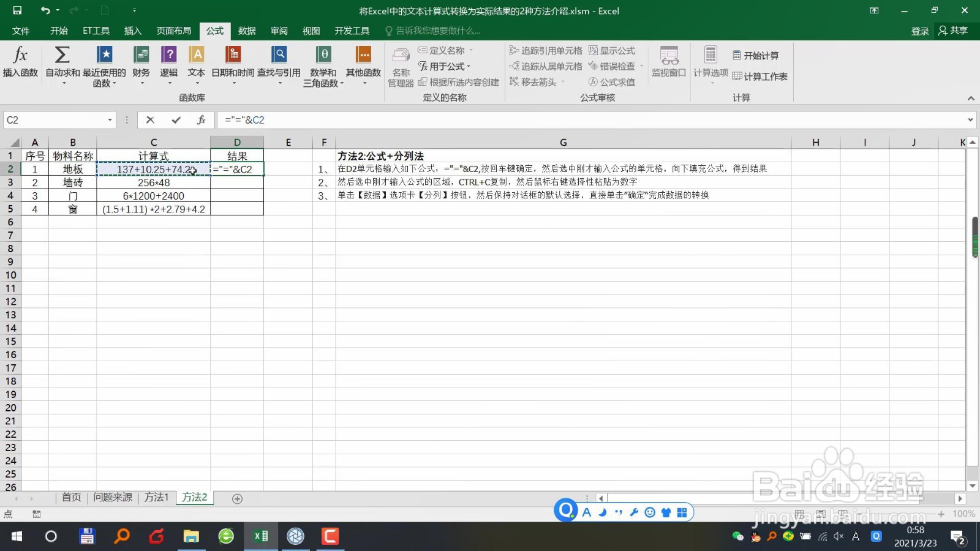980x551 pixels.
Task: Open the 日期和时间 functions dropdown
Action: pos(233,67)
